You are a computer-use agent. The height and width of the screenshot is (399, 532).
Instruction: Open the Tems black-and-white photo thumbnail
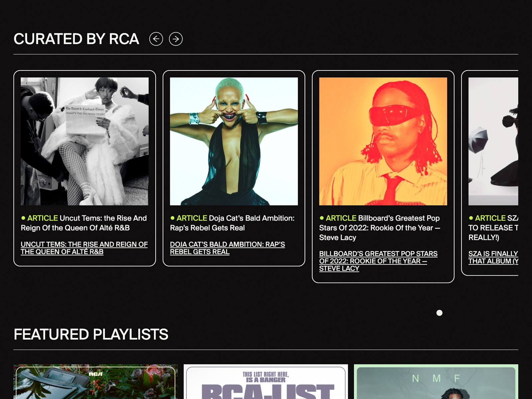pos(84,141)
